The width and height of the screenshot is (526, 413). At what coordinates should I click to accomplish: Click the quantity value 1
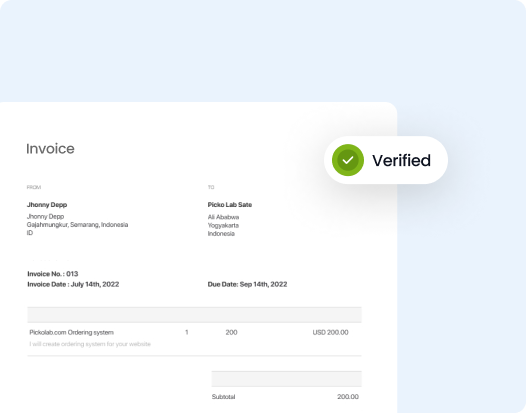[187, 332]
